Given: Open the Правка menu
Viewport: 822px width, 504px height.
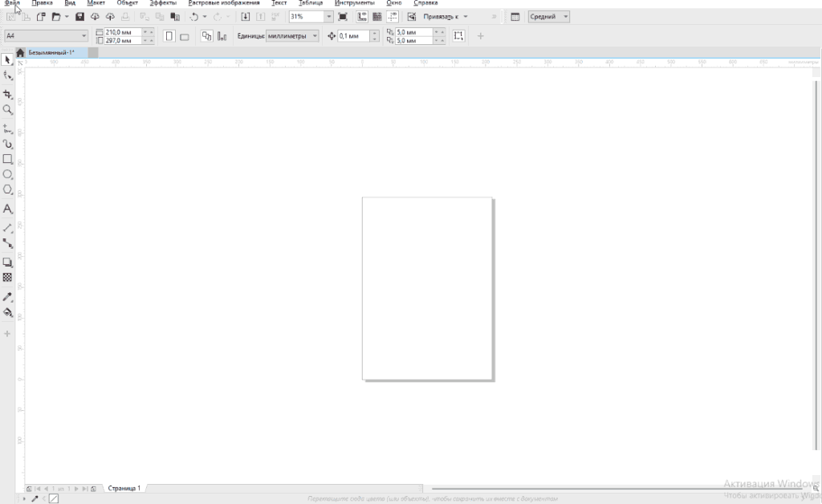Looking at the screenshot, I should [x=42, y=3].
